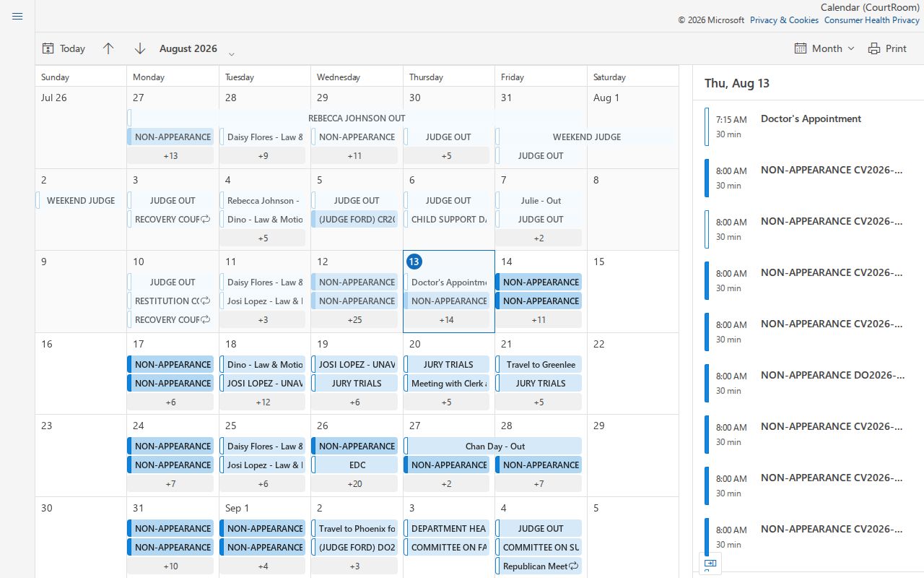This screenshot has height=578, width=924.
Task: Print the calendar
Action: point(887,48)
